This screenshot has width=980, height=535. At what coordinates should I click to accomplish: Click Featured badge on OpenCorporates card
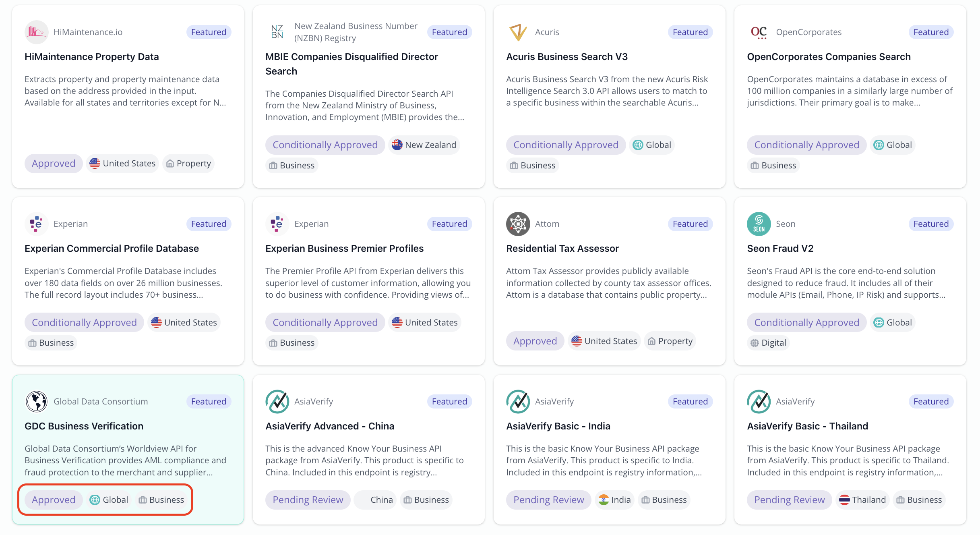[931, 32]
